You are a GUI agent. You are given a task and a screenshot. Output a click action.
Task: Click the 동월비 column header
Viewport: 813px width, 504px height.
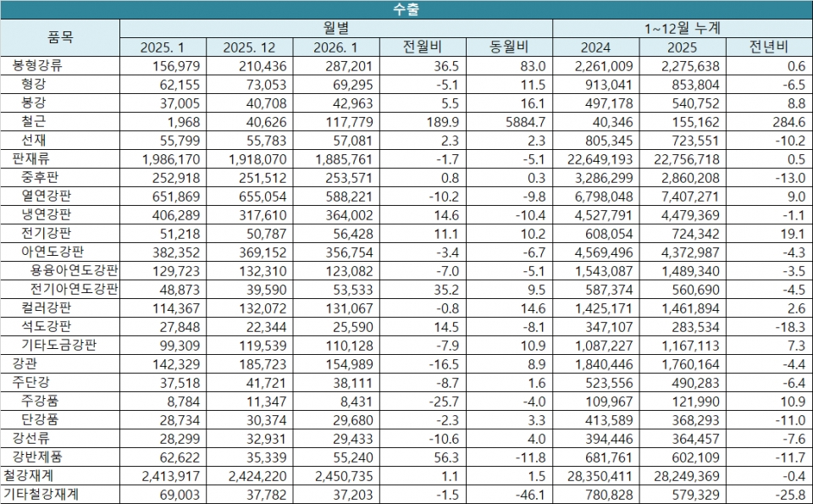pos(509,47)
